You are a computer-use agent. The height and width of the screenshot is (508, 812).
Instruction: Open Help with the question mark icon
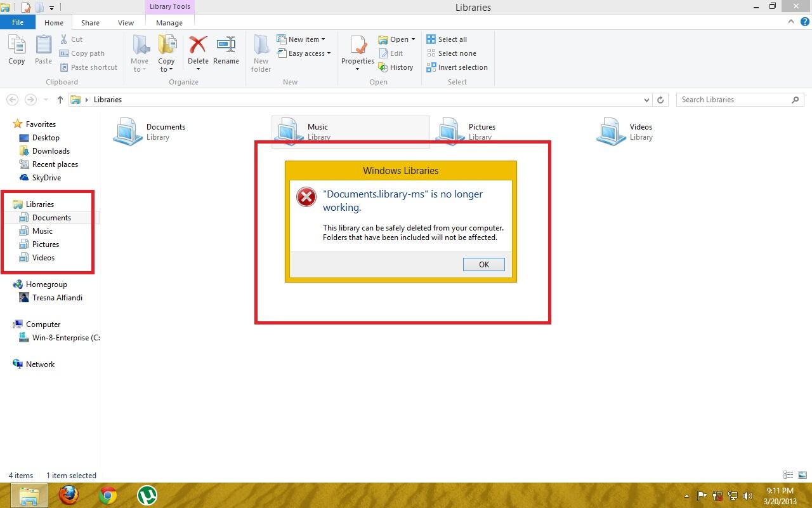coord(804,22)
